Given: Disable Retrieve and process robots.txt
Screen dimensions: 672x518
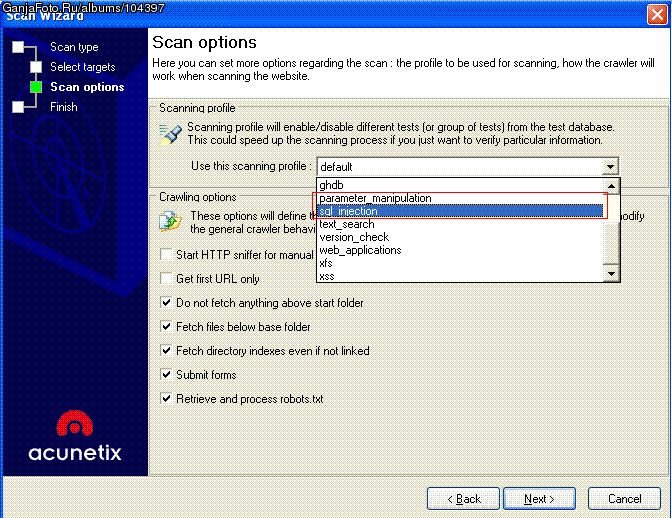Looking at the screenshot, I should (x=167, y=399).
